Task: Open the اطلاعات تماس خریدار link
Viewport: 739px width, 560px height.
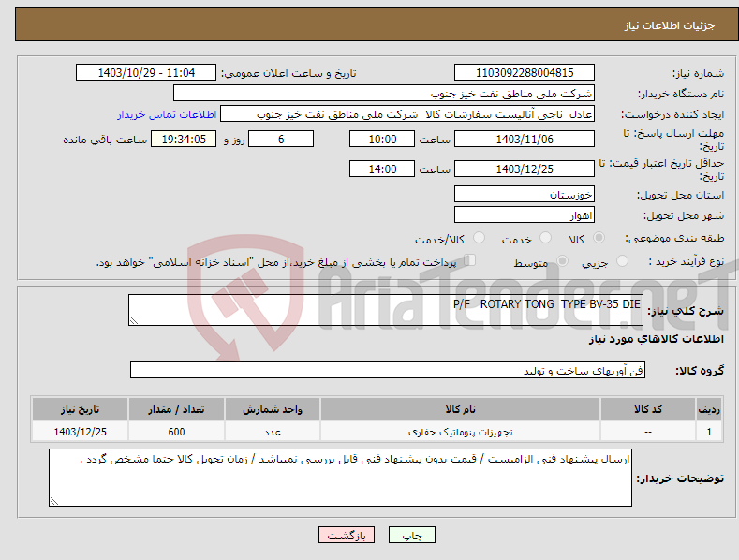Action: [x=167, y=114]
